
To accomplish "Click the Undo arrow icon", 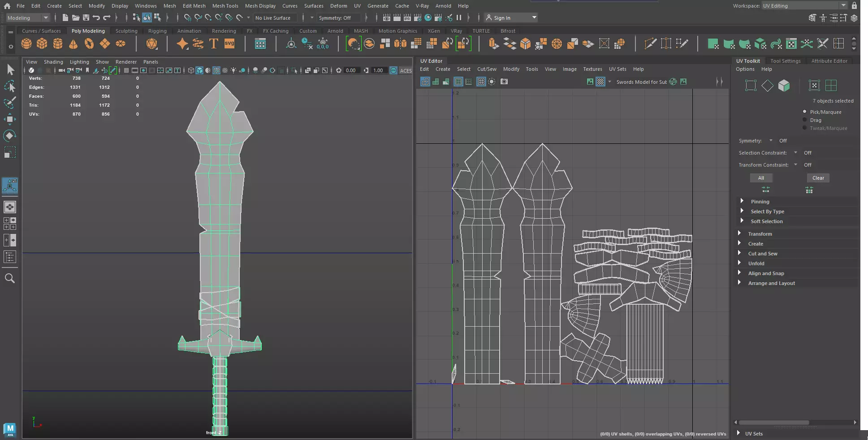I will 96,17.
